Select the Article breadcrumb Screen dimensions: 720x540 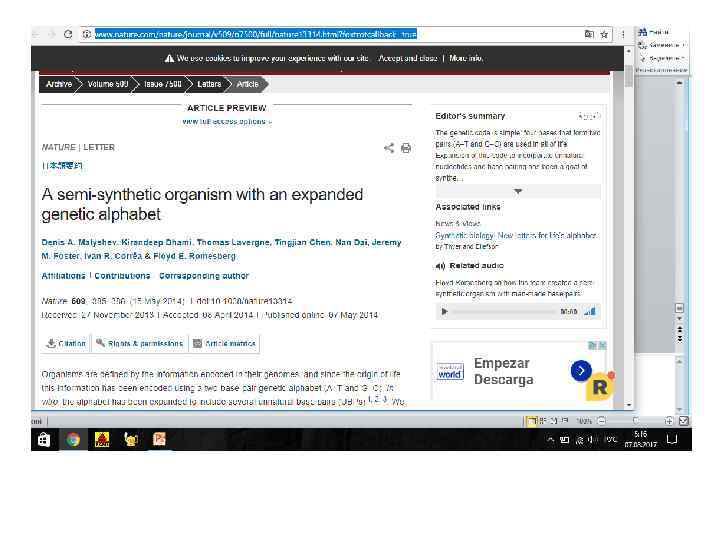point(248,84)
